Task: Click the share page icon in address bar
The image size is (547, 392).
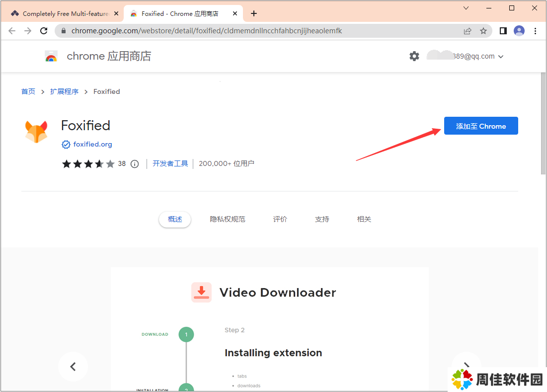Action: click(x=468, y=31)
